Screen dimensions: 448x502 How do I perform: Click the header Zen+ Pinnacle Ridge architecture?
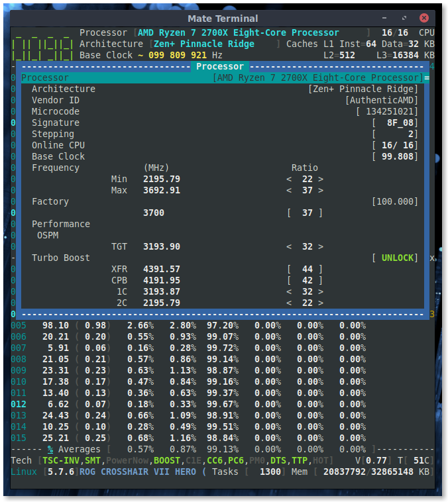[204, 44]
